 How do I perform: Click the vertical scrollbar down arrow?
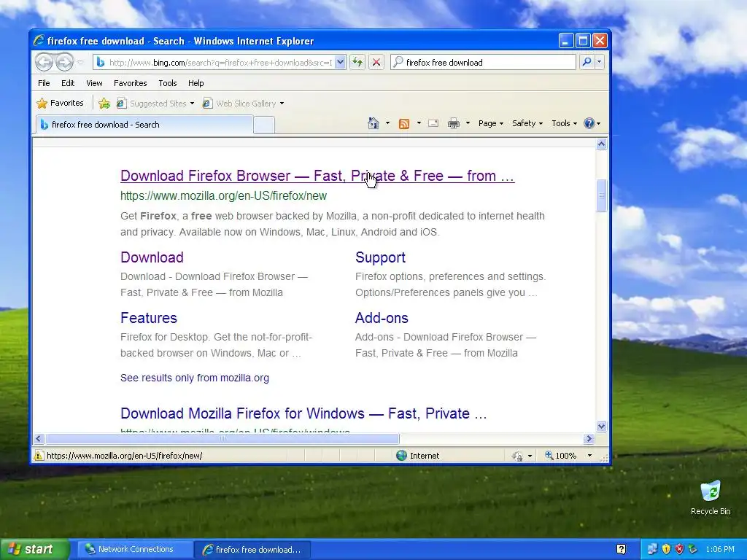click(x=601, y=426)
